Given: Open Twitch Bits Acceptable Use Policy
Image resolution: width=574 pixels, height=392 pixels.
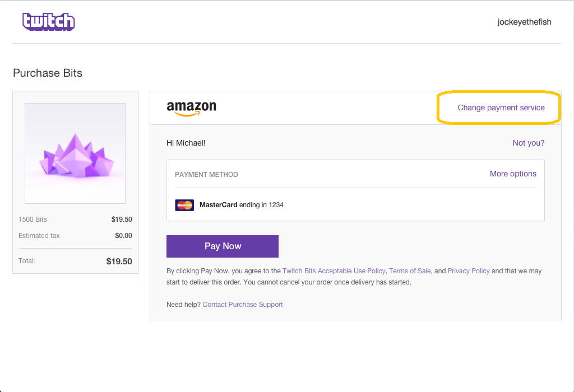Looking at the screenshot, I should coord(334,271).
